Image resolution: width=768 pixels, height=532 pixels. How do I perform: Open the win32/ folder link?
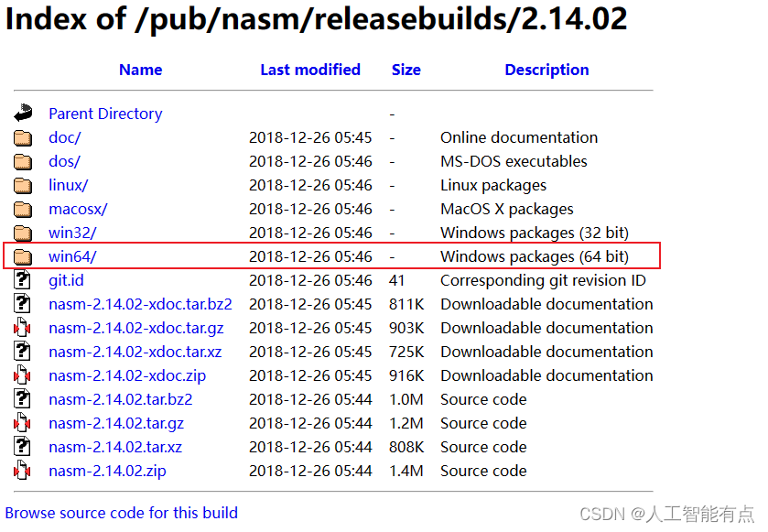point(72,233)
